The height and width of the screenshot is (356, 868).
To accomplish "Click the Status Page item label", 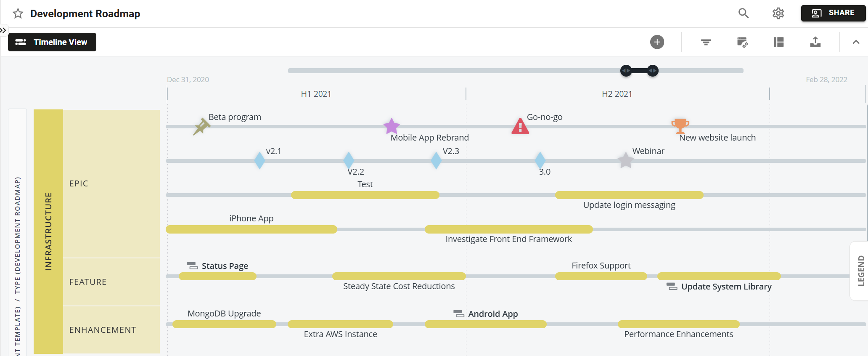I will coord(225,266).
